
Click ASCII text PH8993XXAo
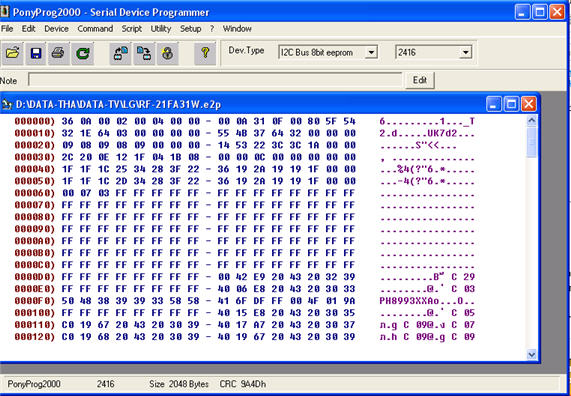(409, 301)
